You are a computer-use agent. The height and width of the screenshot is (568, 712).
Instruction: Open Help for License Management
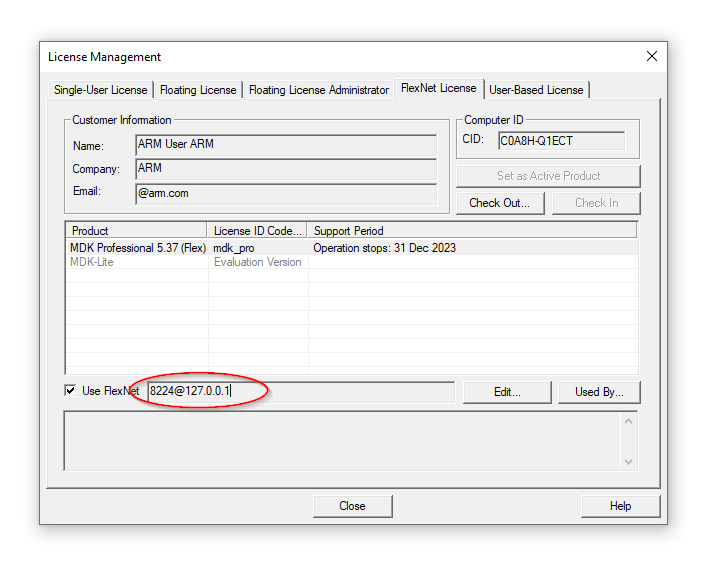(x=620, y=506)
